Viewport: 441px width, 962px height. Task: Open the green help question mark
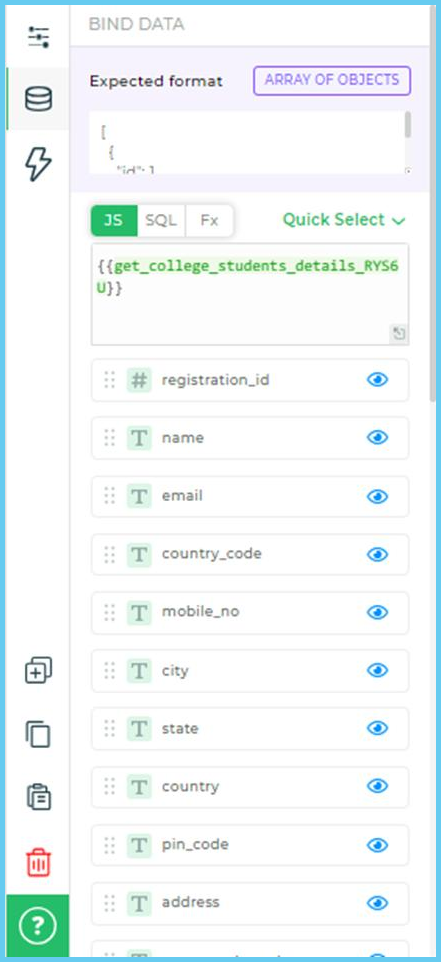pos(38,925)
